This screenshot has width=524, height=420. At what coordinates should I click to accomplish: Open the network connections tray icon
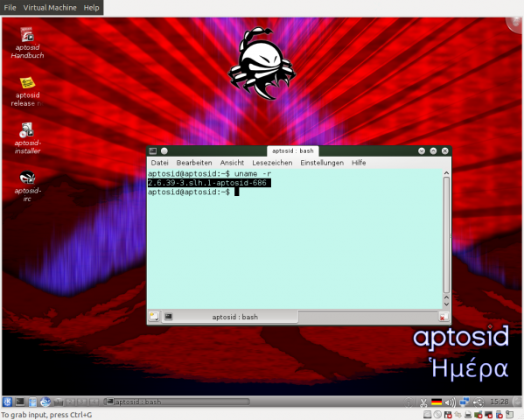(465, 402)
